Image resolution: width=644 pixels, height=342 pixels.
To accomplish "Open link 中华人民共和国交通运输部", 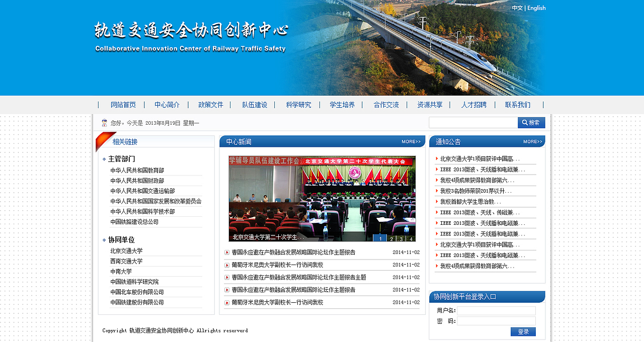I will (142, 191).
